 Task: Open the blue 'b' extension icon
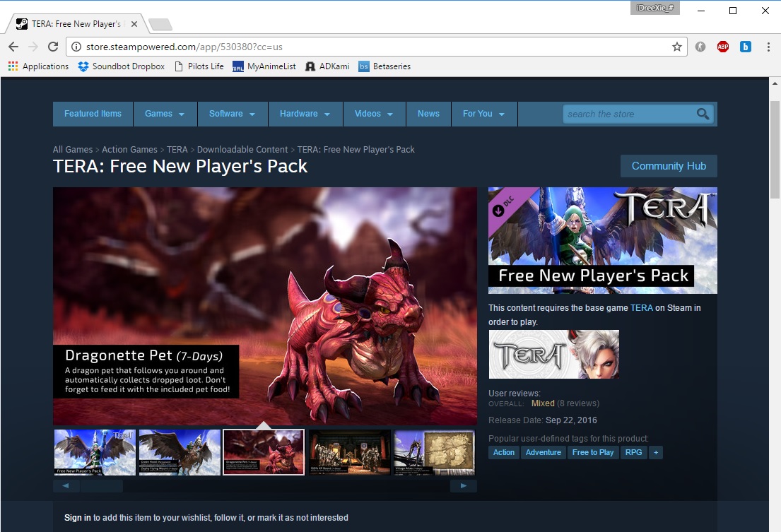coord(745,47)
